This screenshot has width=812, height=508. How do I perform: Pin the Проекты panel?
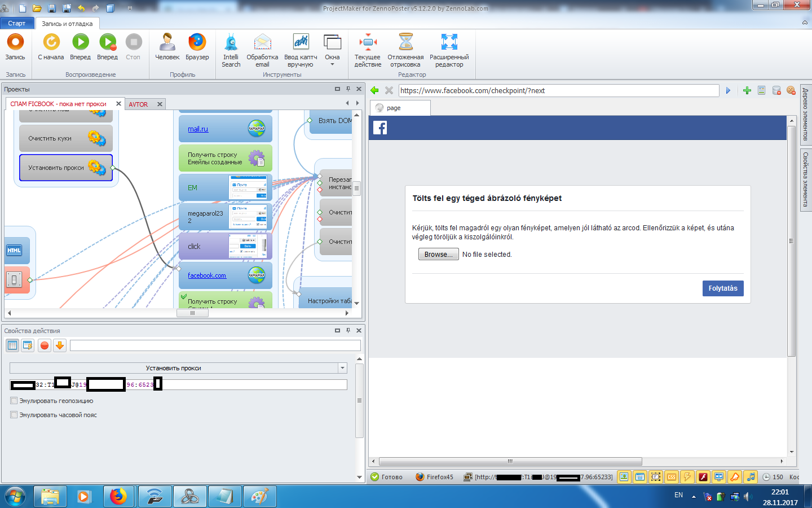[348, 89]
